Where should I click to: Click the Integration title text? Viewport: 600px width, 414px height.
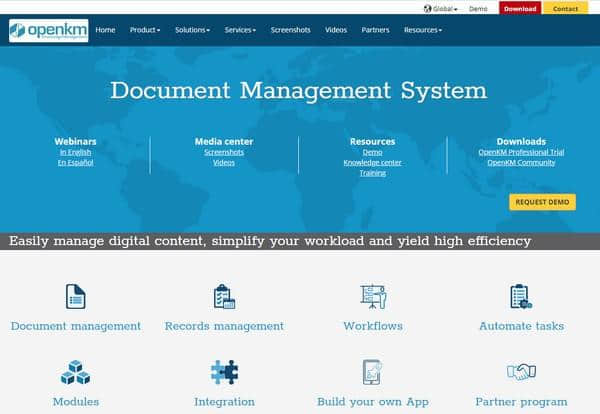click(224, 402)
